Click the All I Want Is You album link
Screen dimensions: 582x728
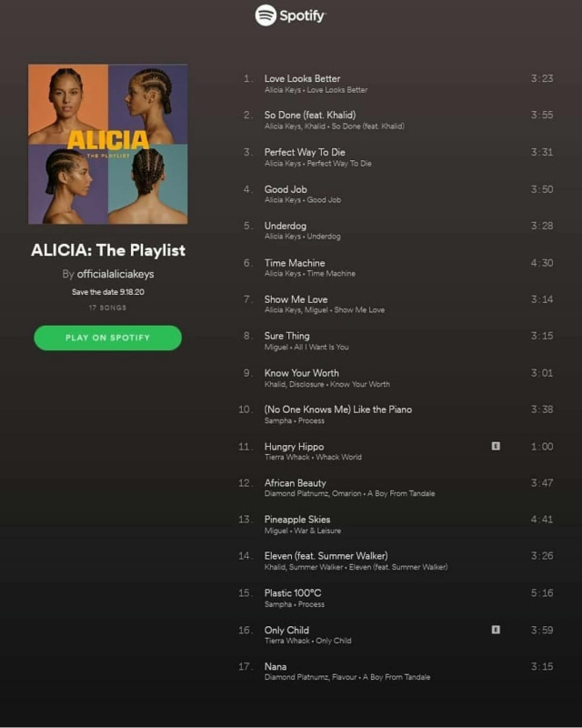[321, 347]
